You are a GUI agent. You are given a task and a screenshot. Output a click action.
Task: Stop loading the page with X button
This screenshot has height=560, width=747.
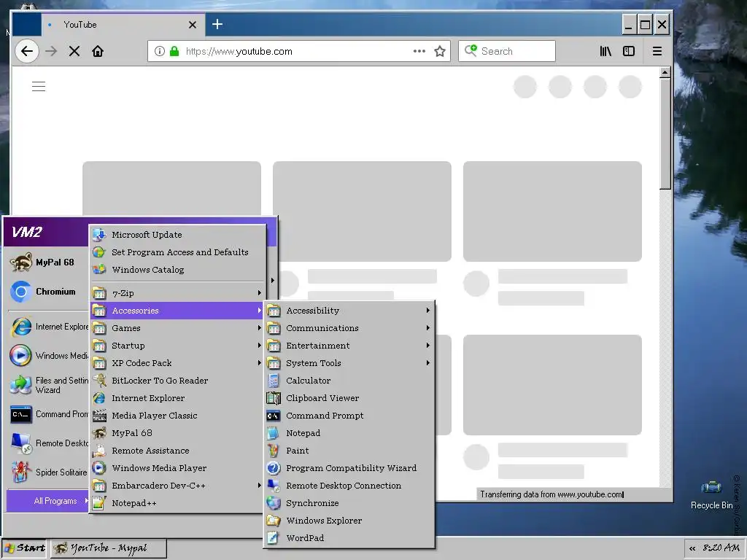coord(74,51)
